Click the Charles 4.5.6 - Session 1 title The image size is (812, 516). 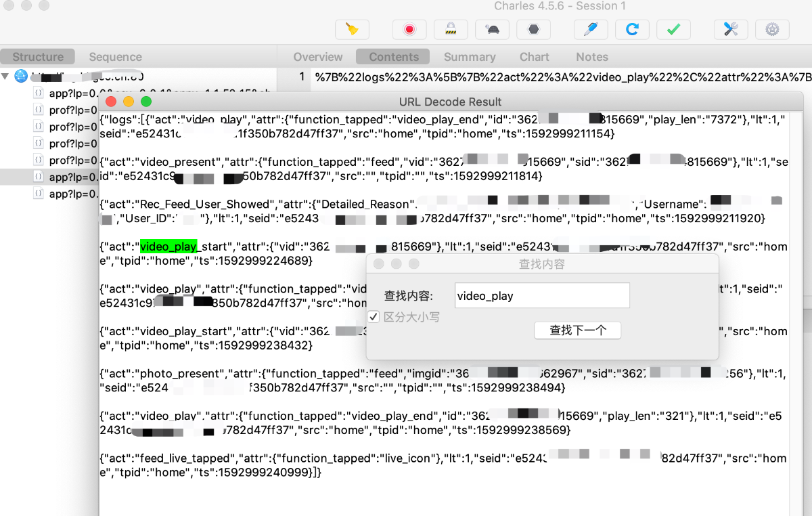(560, 6)
